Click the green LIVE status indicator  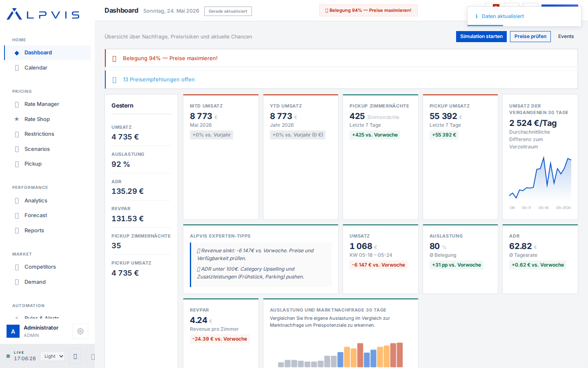pos(8,356)
